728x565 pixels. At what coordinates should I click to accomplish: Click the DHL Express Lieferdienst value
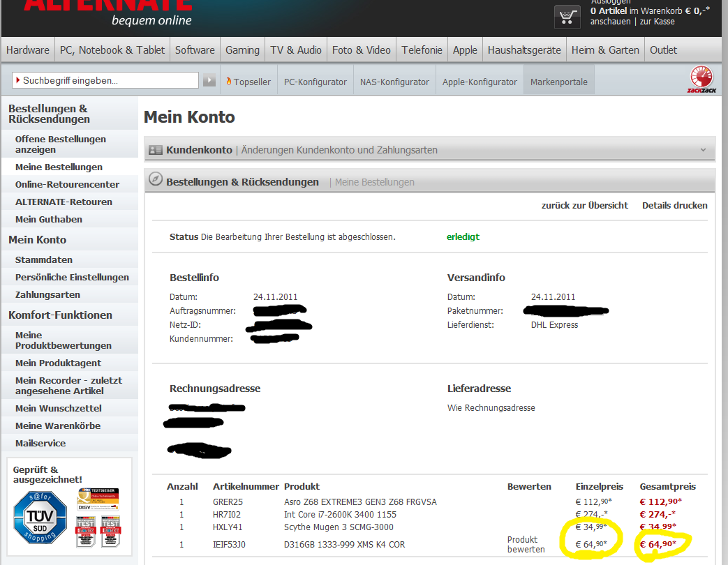click(x=554, y=325)
